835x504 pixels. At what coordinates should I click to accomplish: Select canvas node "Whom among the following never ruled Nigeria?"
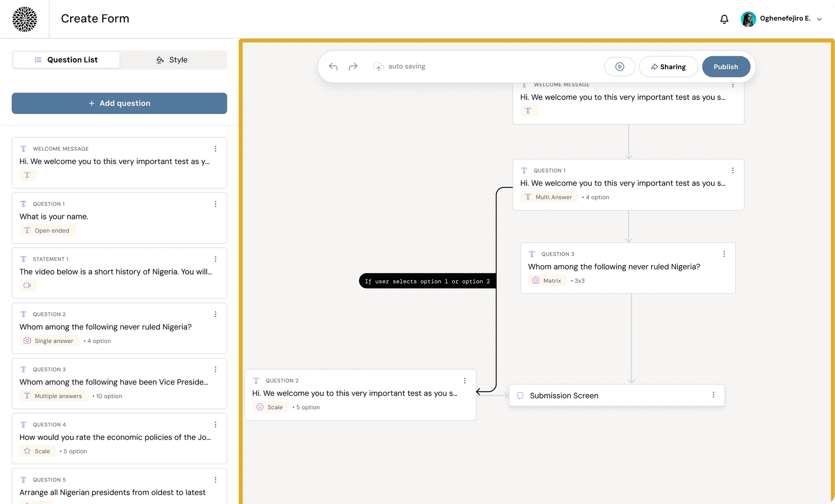[628, 268]
